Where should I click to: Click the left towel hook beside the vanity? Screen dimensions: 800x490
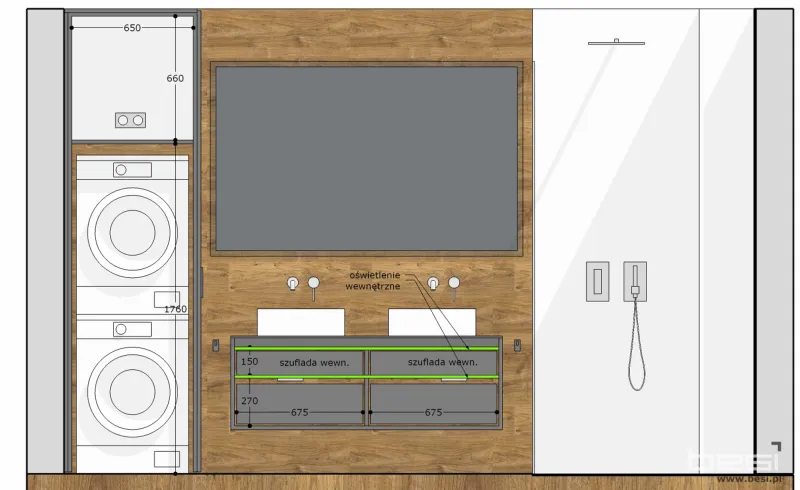[215, 346]
